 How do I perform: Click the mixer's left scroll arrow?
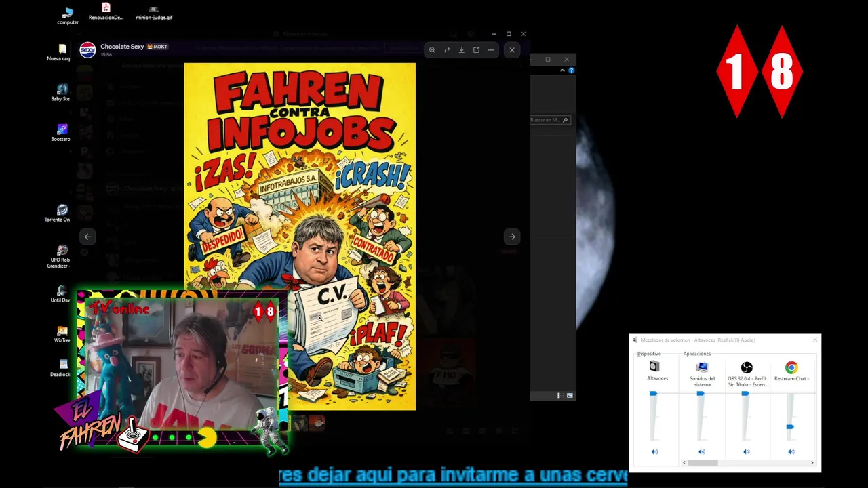click(684, 462)
